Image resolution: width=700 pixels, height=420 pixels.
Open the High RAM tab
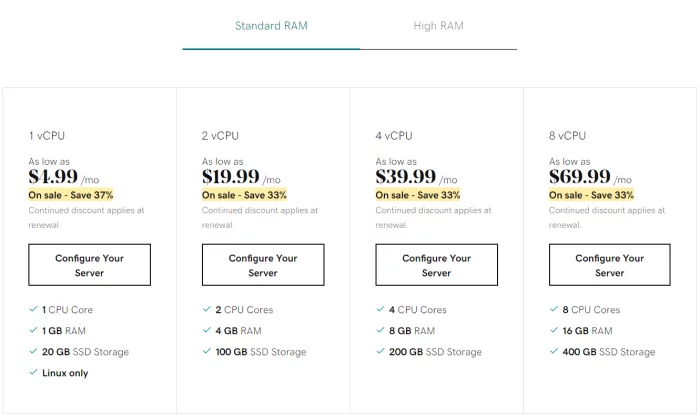click(438, 26)
